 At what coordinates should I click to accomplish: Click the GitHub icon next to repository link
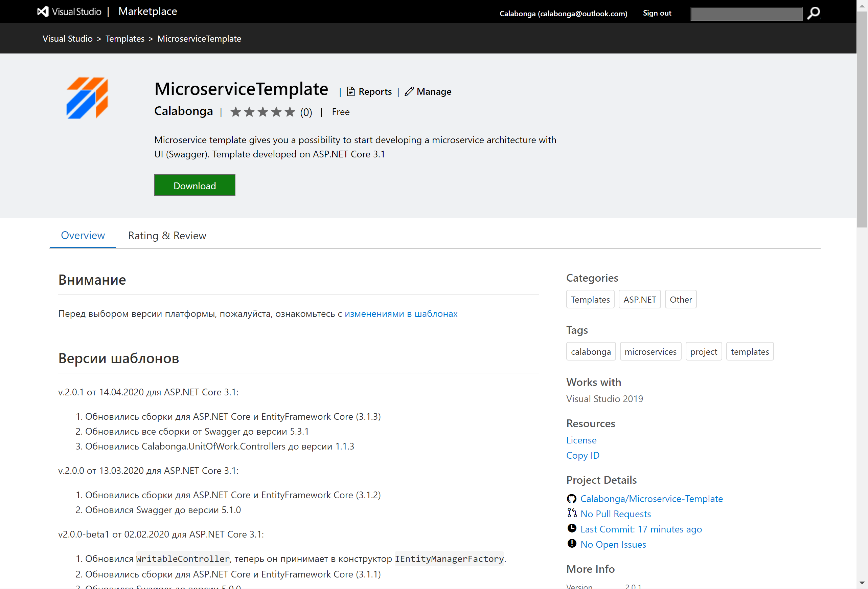(571, 499)
